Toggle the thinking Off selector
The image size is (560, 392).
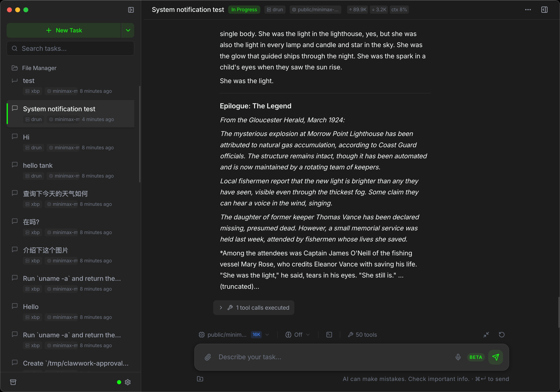coord(298,335)
